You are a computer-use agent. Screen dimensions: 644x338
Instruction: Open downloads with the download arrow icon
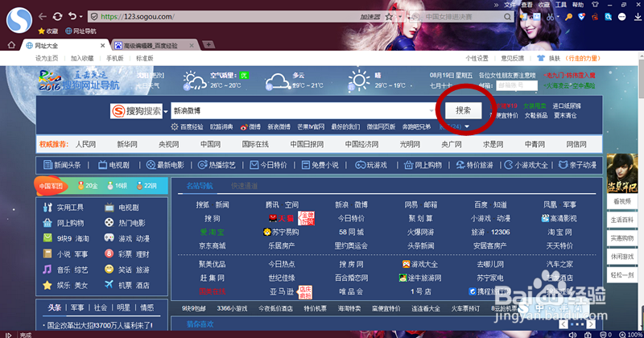(x=638, y=17)
